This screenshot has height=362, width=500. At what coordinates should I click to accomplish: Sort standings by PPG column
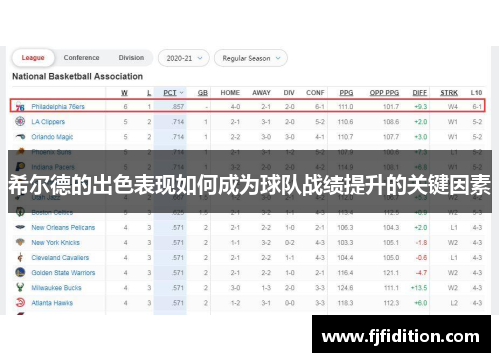346,93
